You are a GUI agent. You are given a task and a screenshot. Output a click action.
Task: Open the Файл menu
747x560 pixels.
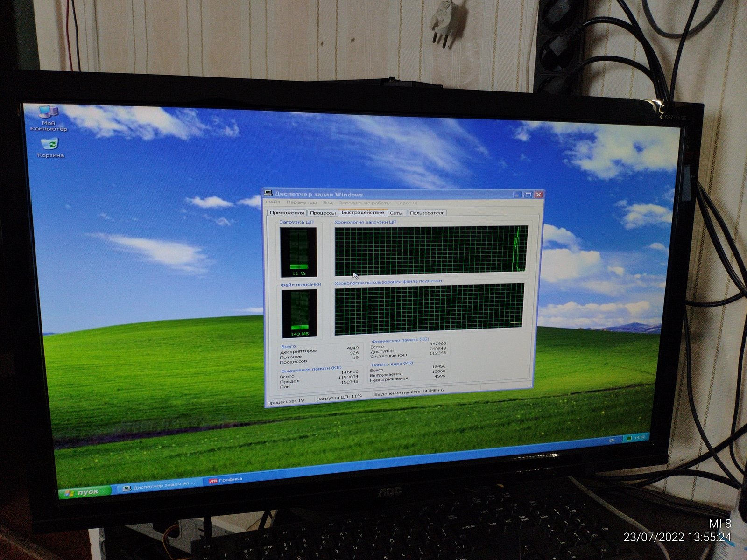coord(273,203)
